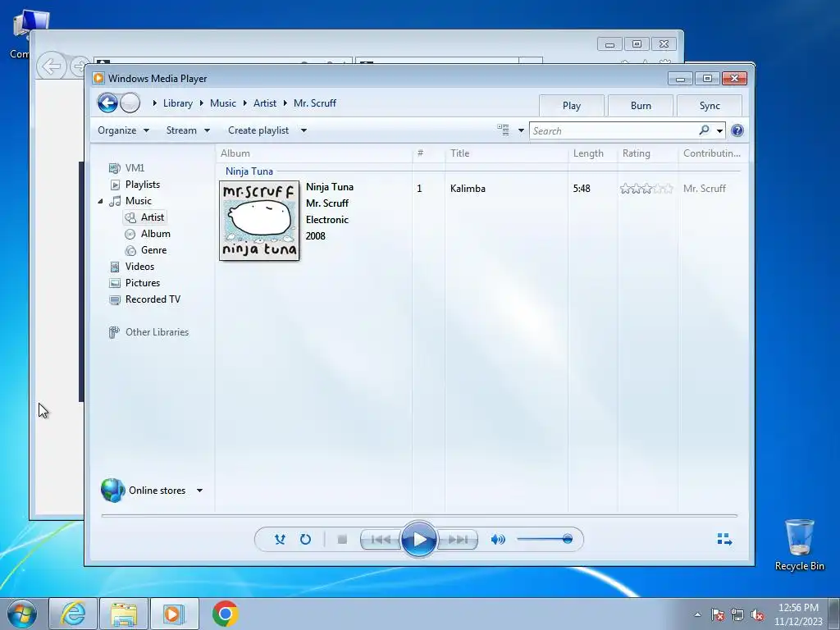The height and width of the screenshot is (630, 840).
Task: Select Artist under Music
Action: 144,217
